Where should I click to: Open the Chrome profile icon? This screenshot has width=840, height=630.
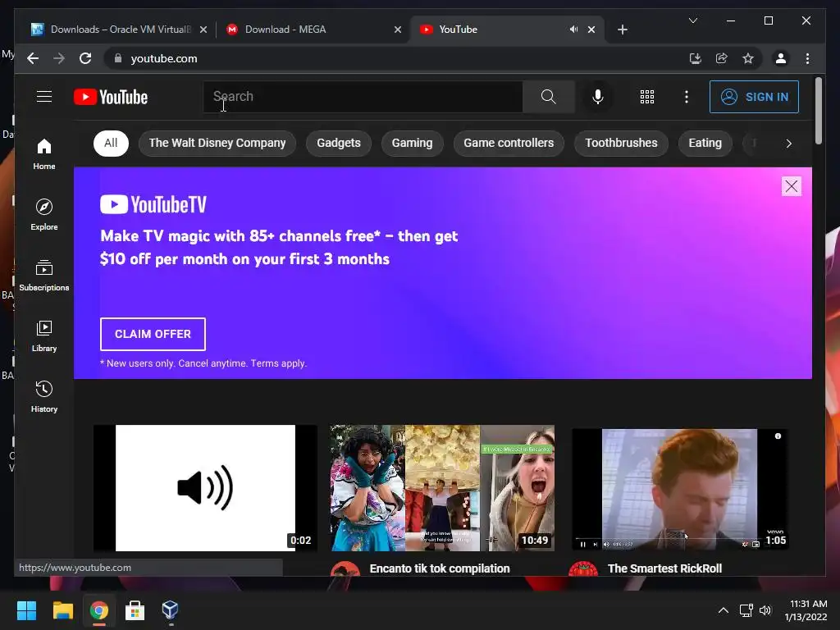click(x=781, y=58)
